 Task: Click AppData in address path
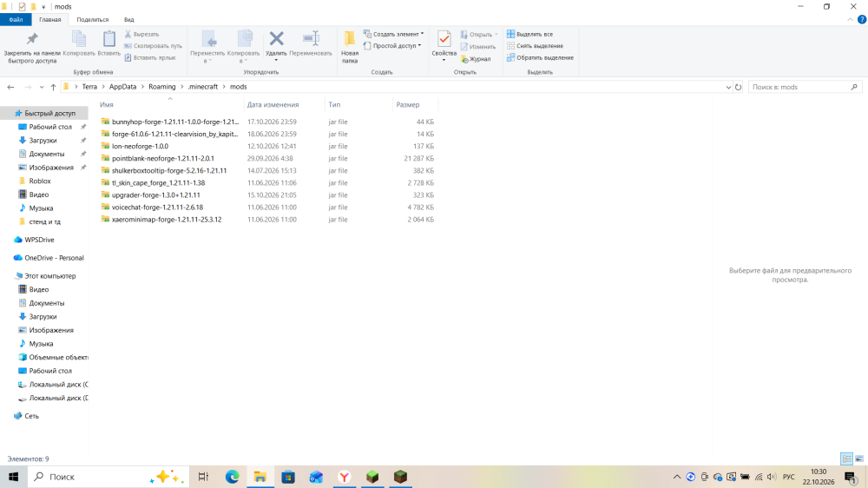122,87
